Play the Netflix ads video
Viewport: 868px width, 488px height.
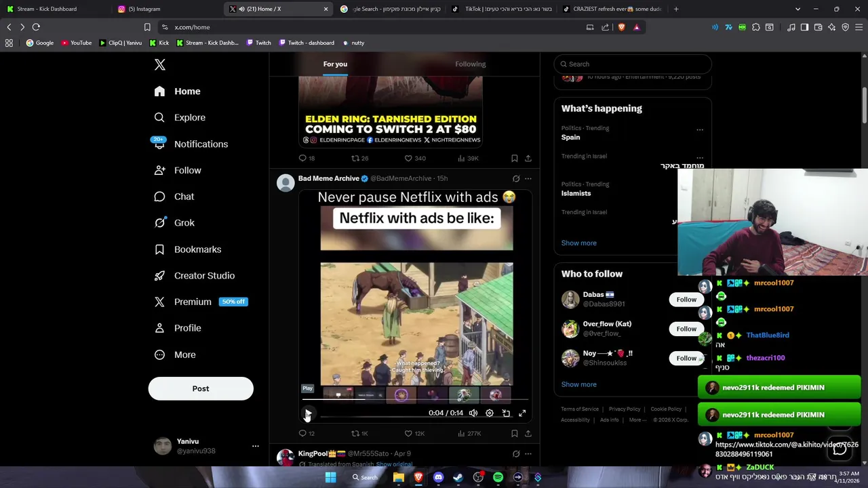pos(308,413)
